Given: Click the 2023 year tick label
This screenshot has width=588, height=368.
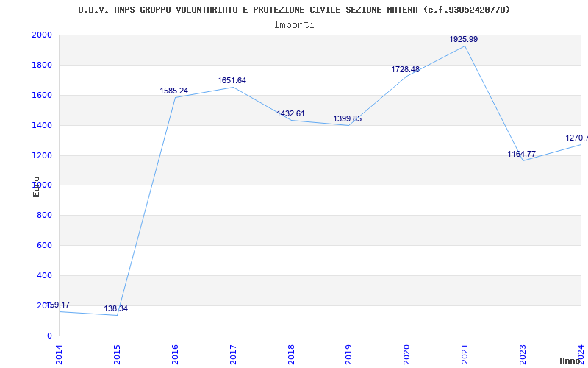Looking at the screenshot, I should pyautogui.click(x=523, y=353).
